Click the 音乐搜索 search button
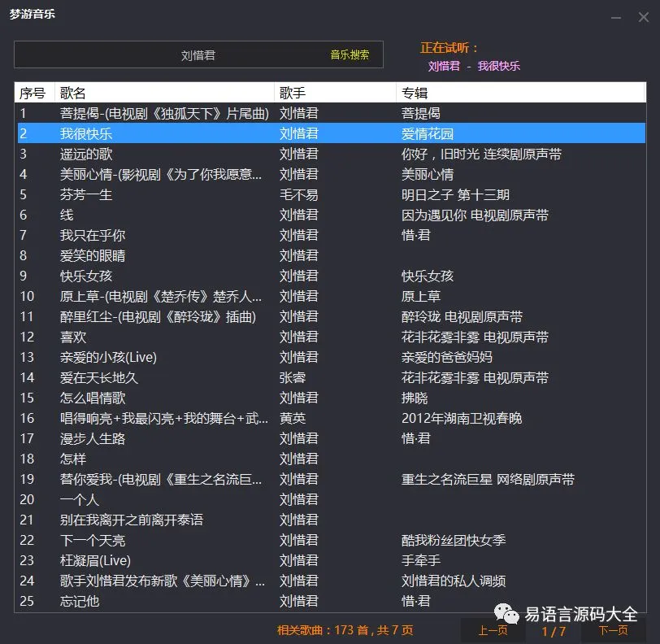This screenshot has width=660, height=644. 350,54
